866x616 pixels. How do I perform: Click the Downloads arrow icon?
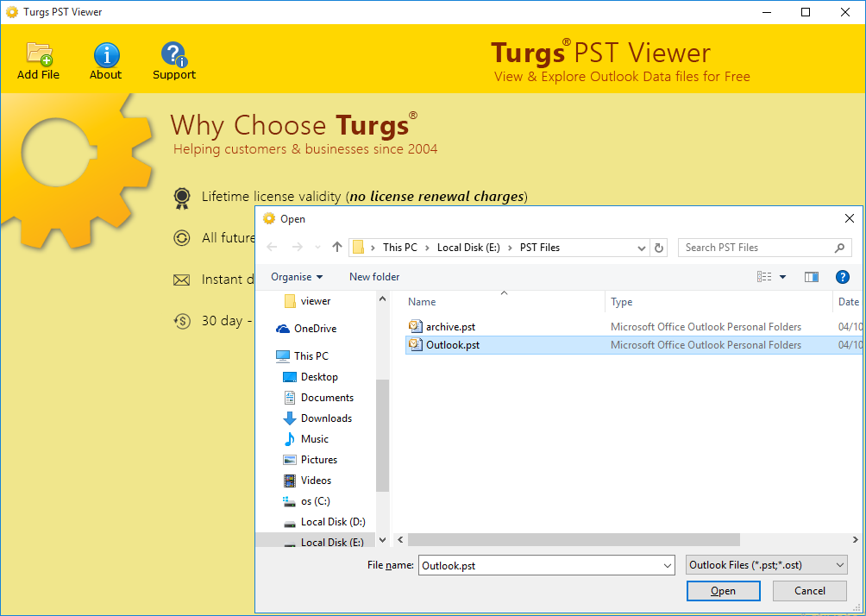(290, 418)
